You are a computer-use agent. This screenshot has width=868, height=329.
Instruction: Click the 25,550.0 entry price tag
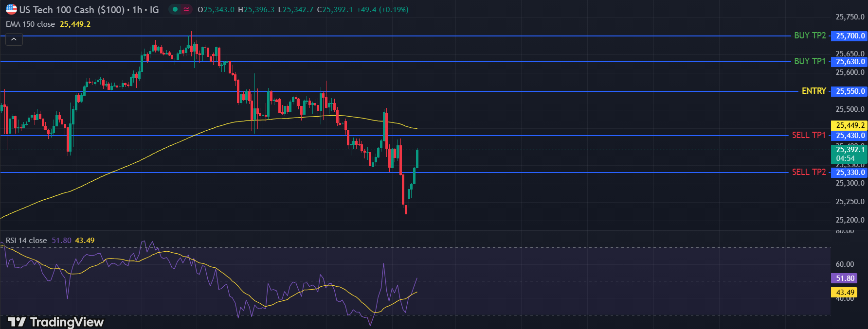(850, 91)
